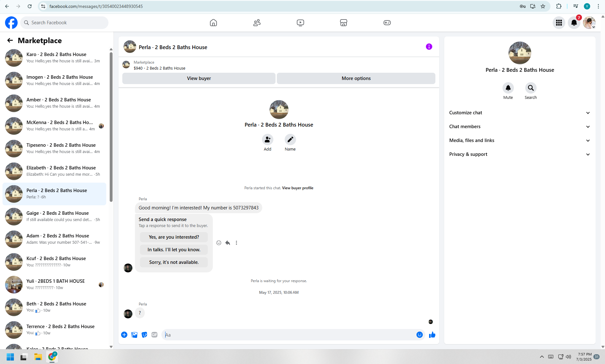
Task: Open the McKenna conversation in chat list
Action: [54, 126]
